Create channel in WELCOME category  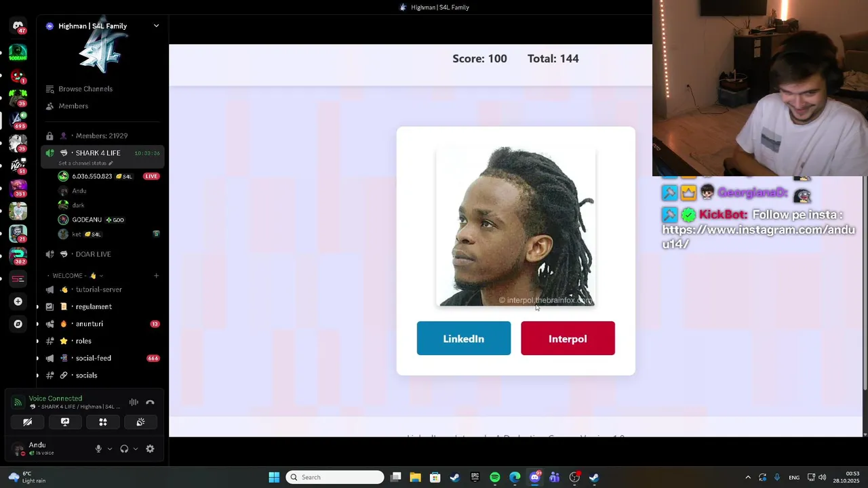point(156,276)
